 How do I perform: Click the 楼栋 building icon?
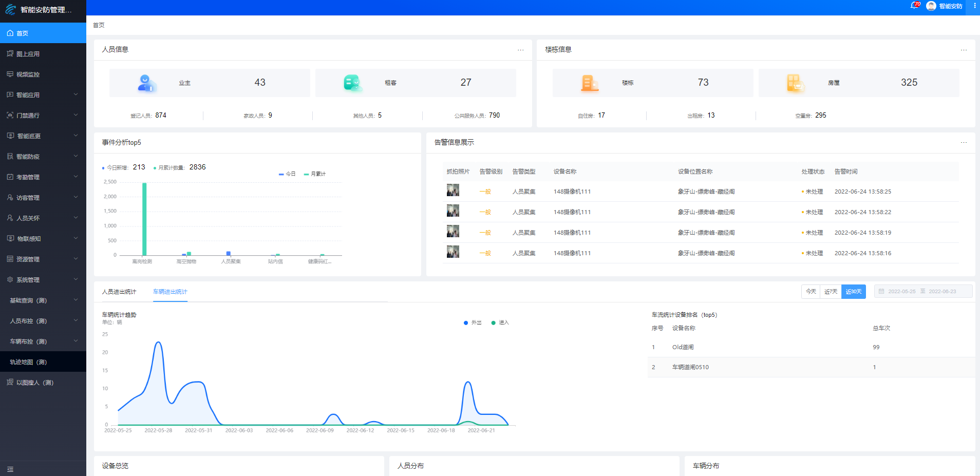pos(589,83)
